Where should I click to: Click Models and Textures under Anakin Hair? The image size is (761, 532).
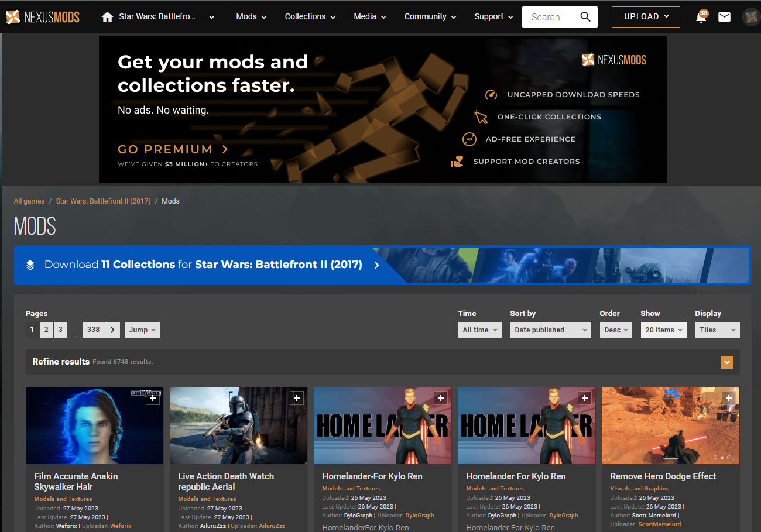pyautogui.click(x=63, y=499)
